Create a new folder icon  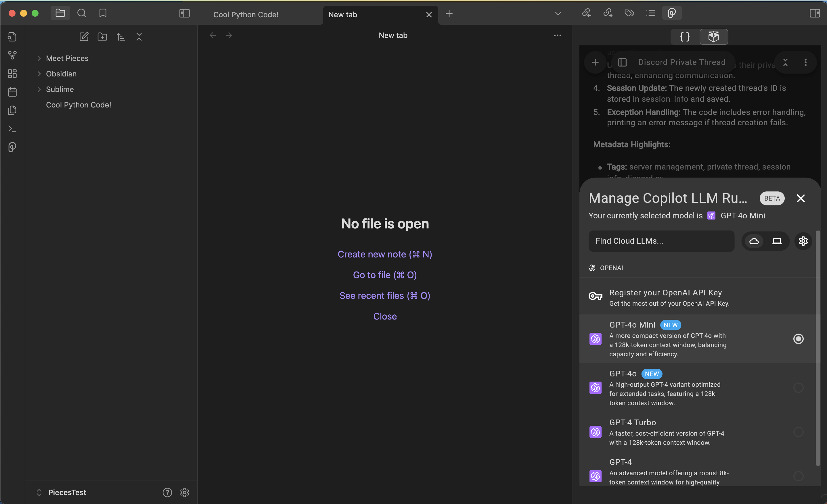[x=102, y=36]
